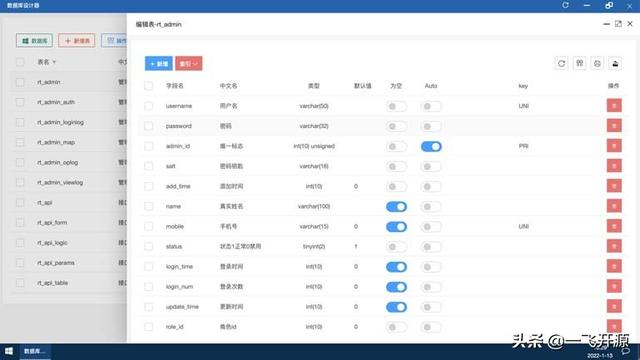Click the login_num field name
The height and width of the screenshot is (360, 640).
pyautogui.click(x=179, y=287)
